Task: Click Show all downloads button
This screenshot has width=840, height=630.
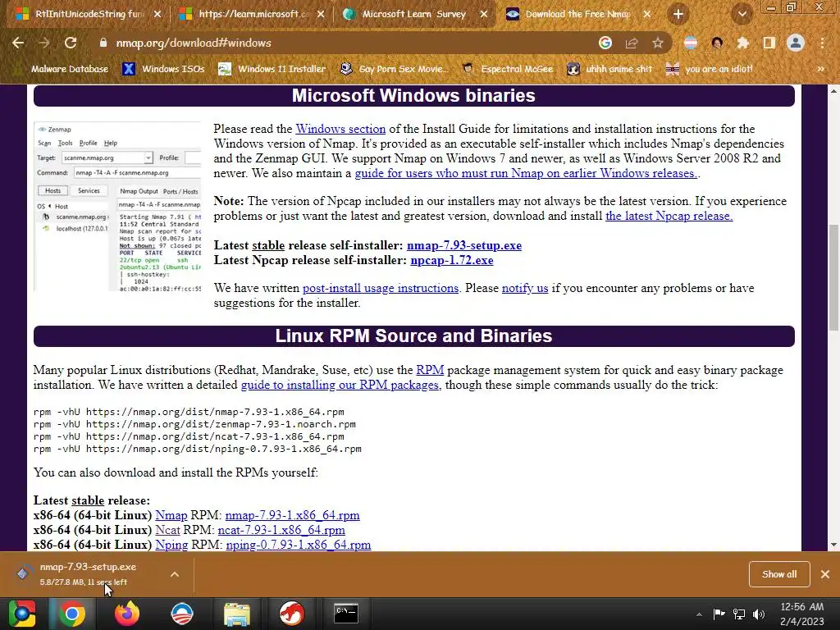Action: [779, 574]
